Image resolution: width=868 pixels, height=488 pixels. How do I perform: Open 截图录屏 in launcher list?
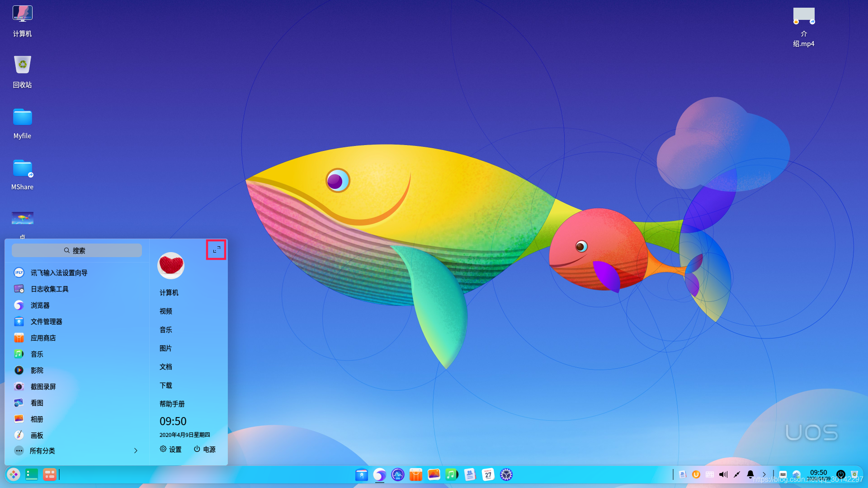pos(76,386)
